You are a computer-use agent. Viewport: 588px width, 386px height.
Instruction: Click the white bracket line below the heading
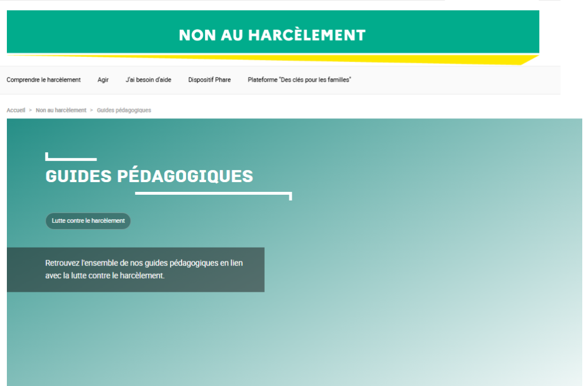[x=212, y=194]
